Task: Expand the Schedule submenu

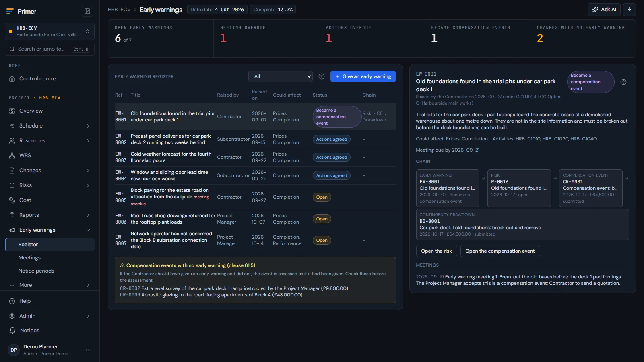Action: pyautogui.click(x=88, y=126)
